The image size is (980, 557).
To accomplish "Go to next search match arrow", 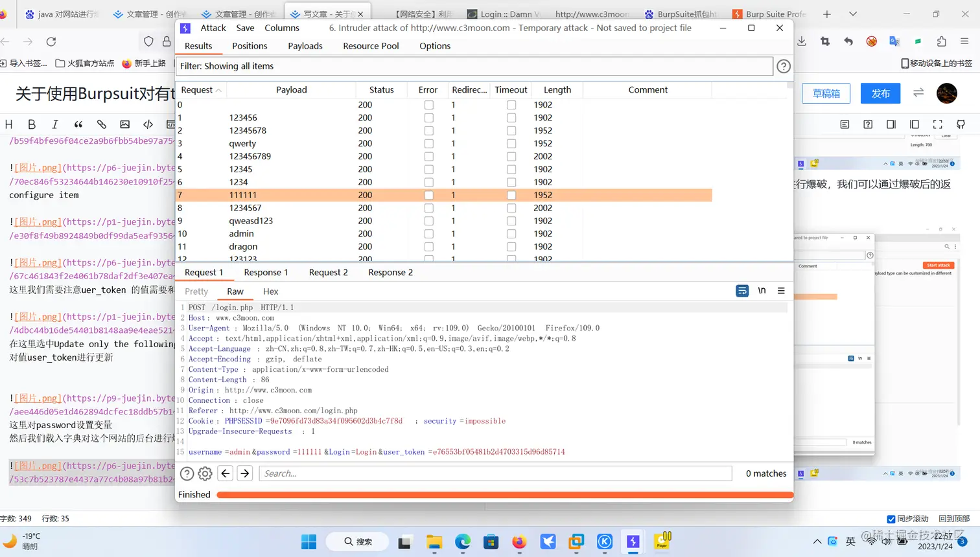I will point(244,473).
